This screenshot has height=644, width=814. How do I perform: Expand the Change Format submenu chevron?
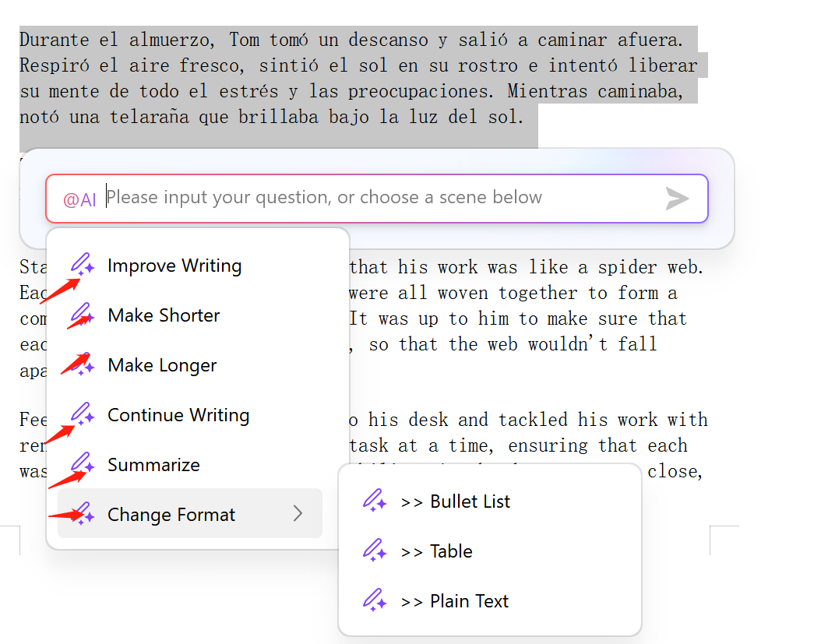click(x=298, y=513)
